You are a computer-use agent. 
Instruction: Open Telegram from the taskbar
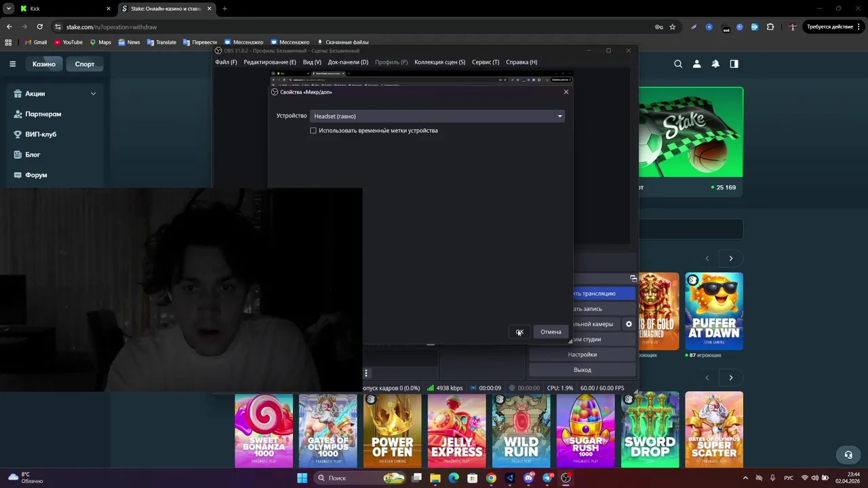(547, 478)
